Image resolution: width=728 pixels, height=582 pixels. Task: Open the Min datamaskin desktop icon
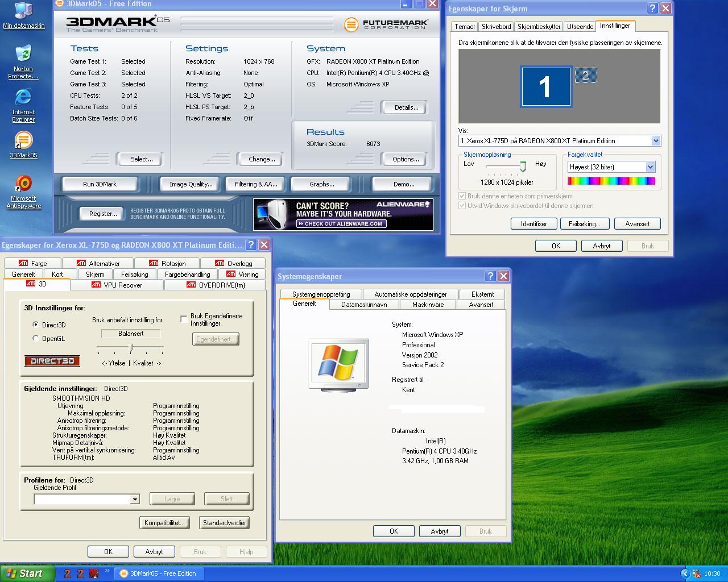pos(23,15)
